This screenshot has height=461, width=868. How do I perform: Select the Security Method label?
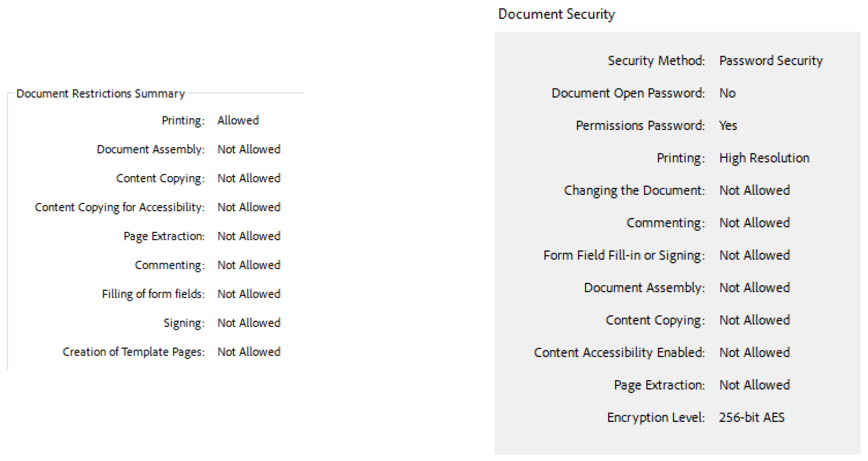[656, 61]
